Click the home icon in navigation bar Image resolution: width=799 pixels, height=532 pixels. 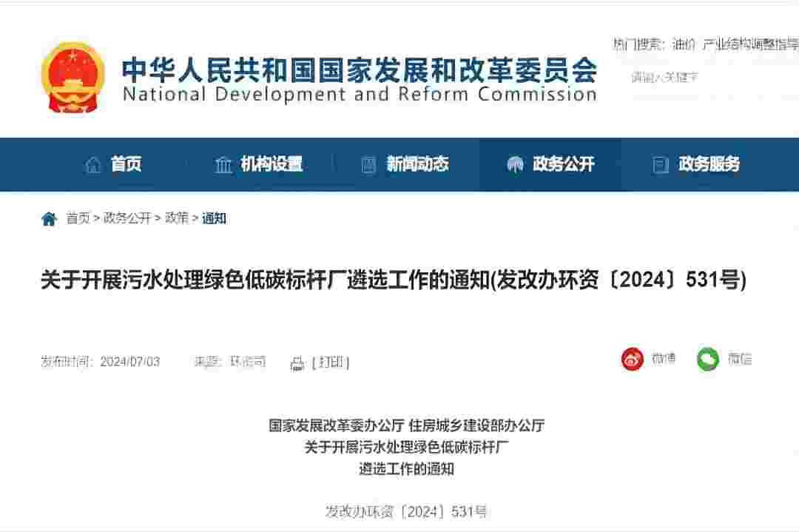(92, 164)
